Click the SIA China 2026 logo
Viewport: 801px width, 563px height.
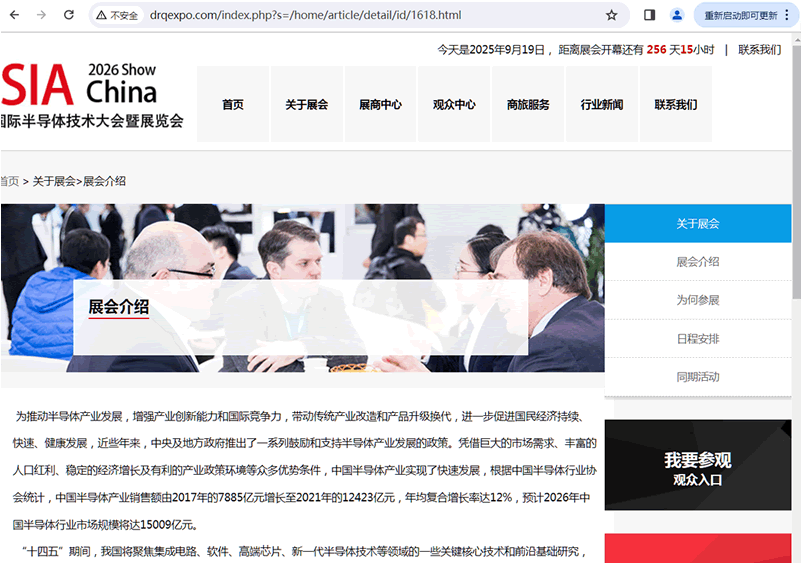[x=92, y=98]
